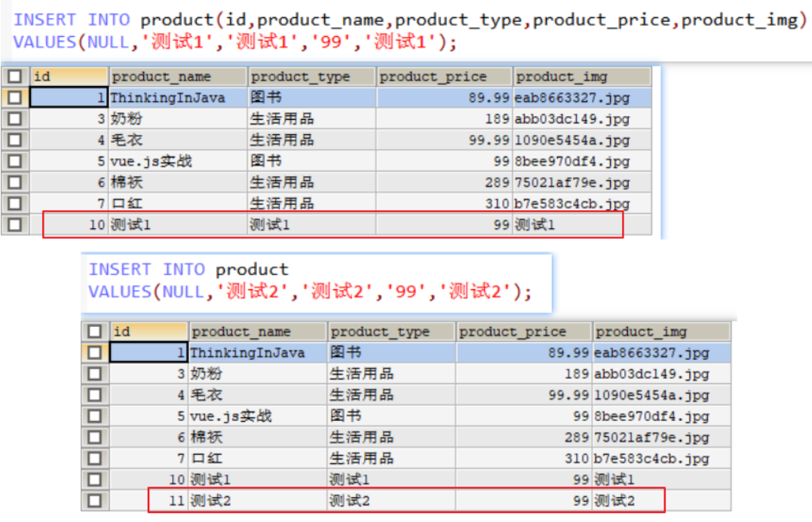Select the 89.99 price cell in upper table

tap(444, 98)
